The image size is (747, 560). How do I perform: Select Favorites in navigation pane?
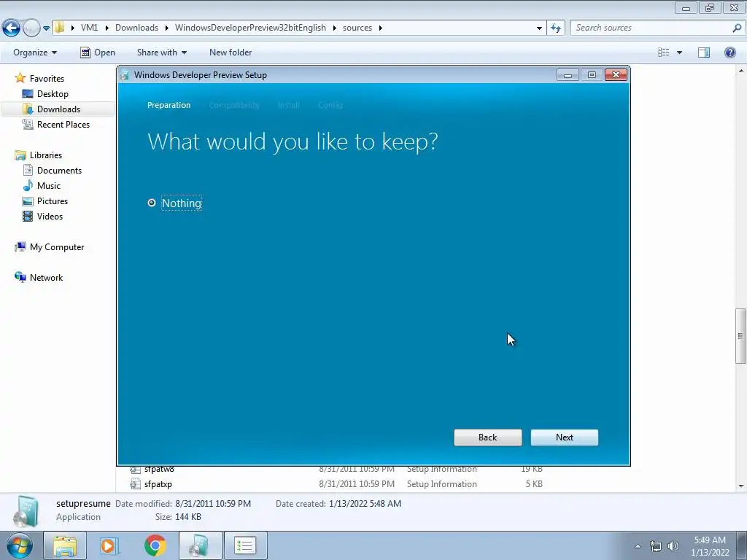[47, 79]
